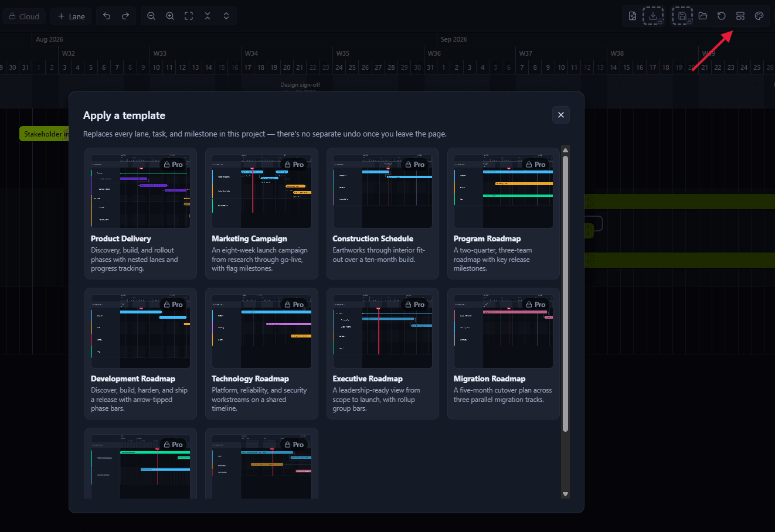Image resolution: width=775 pixels, height=532 pixels.
Task: Click Pro lock badge on Program Roadmap
Action: point(536,165)
